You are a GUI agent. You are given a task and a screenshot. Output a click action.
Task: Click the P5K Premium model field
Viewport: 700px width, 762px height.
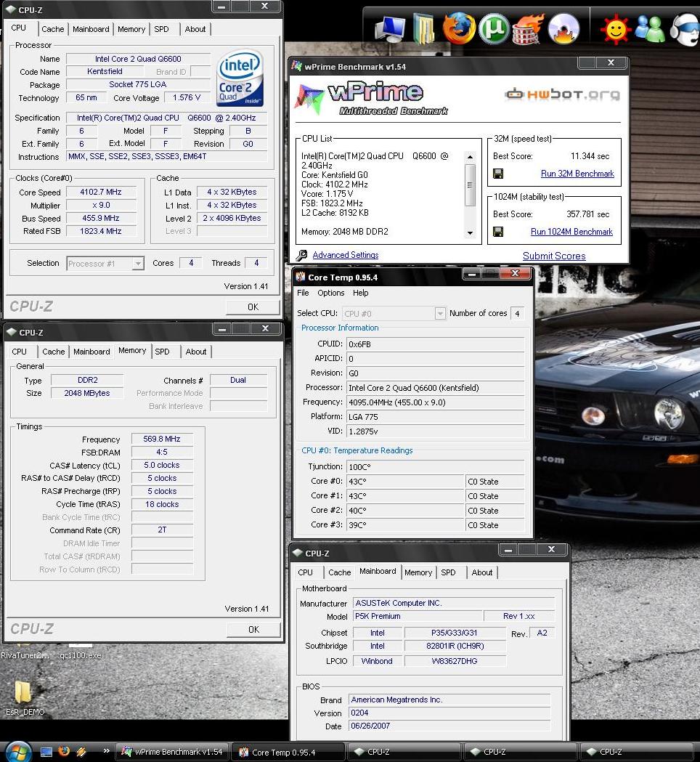coord(417,617)
